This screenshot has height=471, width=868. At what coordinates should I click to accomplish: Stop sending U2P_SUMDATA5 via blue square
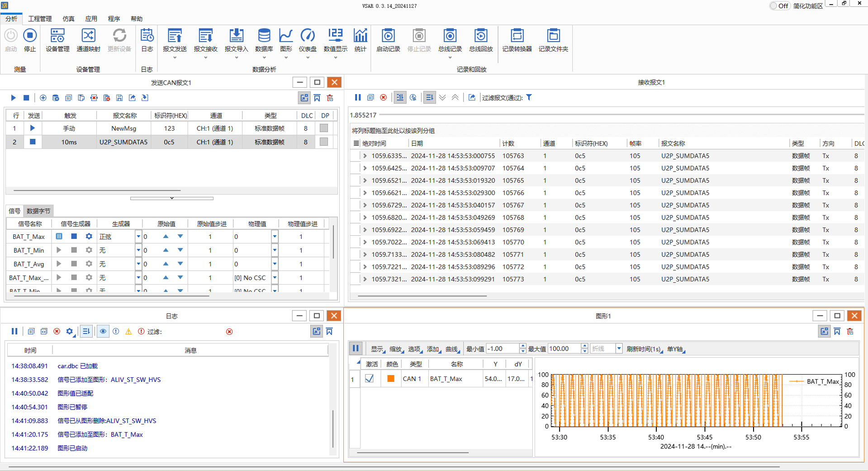tap(32, 142)
